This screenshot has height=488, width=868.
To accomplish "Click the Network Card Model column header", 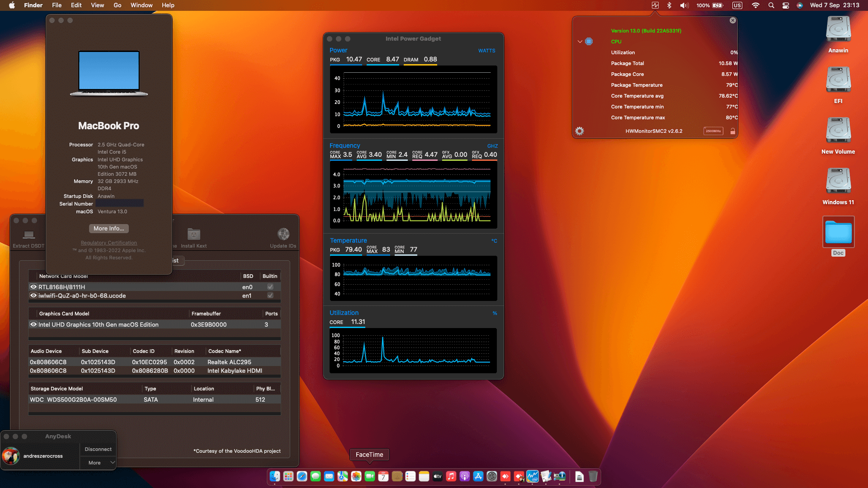I will 63,276.
